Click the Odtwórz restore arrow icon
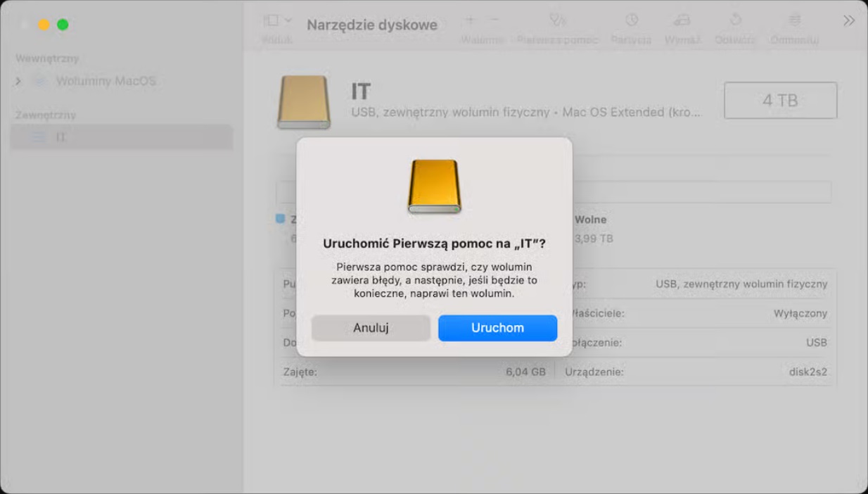The height and width of the screenshot is (494, 868). coord(735,20)
